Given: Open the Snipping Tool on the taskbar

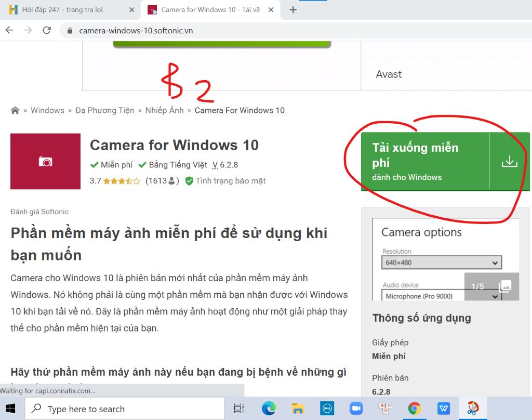Looking at the screenshot, I should (473, 409).
